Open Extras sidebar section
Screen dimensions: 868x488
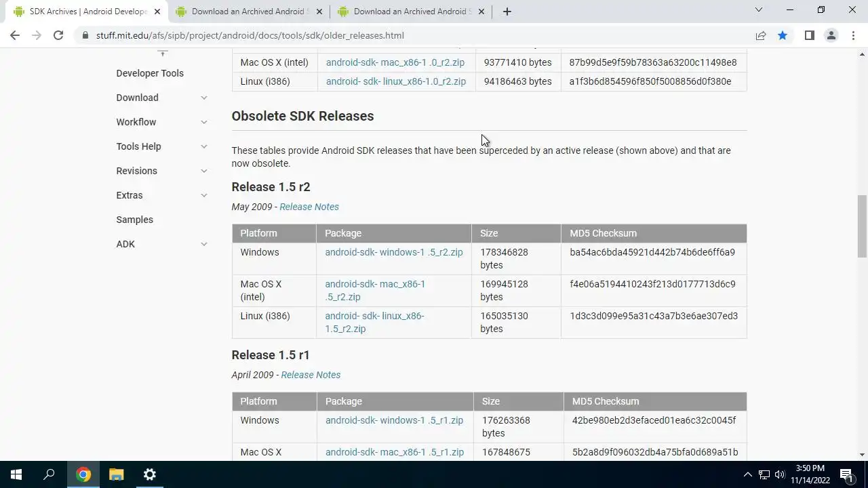pyautogui.click(x=129, y=195)
